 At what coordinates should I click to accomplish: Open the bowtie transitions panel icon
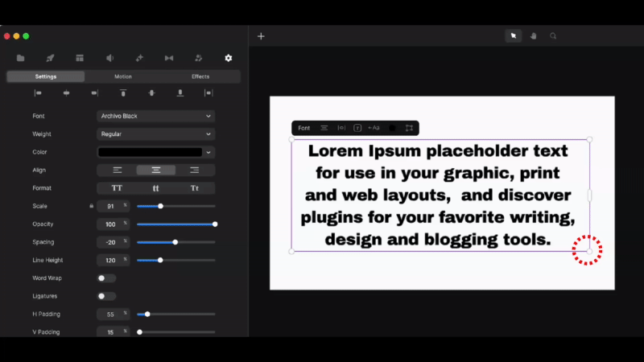click(x=169, y=58)
